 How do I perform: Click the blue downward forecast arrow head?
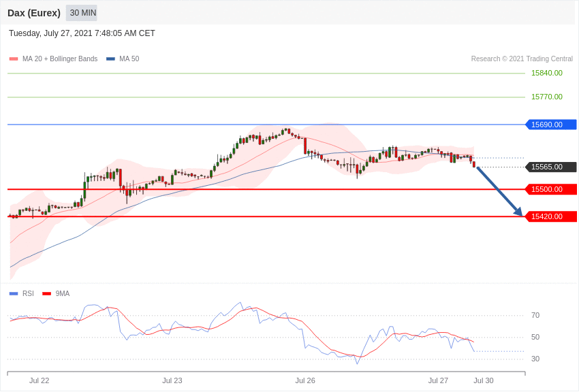point(518,212)
